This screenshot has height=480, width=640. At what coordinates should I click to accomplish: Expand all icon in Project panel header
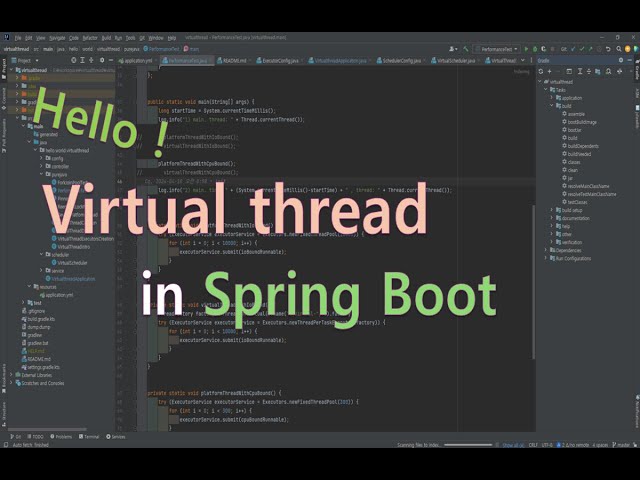click(82, 60)
